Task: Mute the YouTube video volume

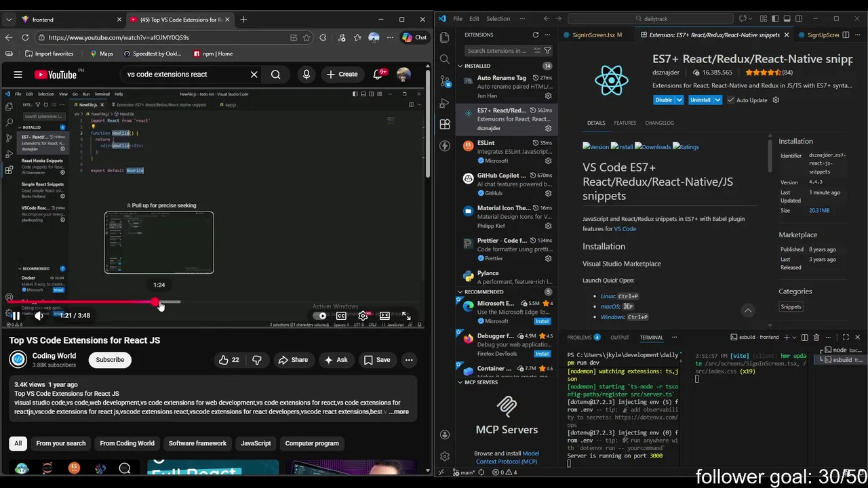Action: (39, 315)
